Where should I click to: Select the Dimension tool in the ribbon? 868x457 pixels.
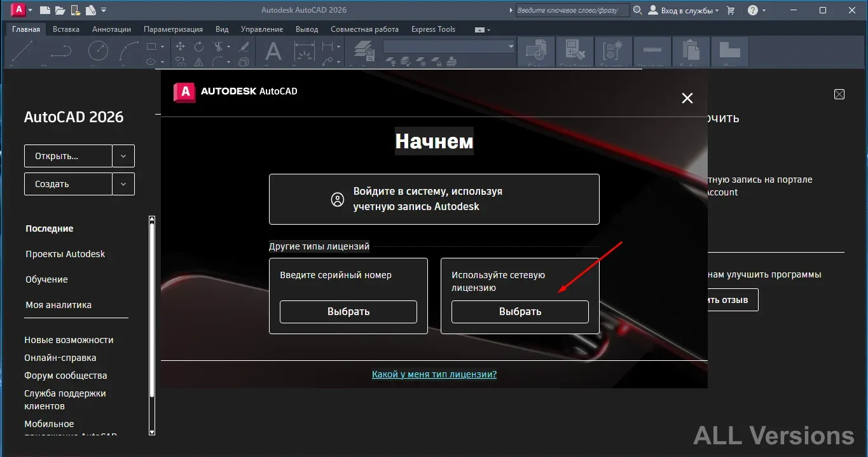[305, 52]
